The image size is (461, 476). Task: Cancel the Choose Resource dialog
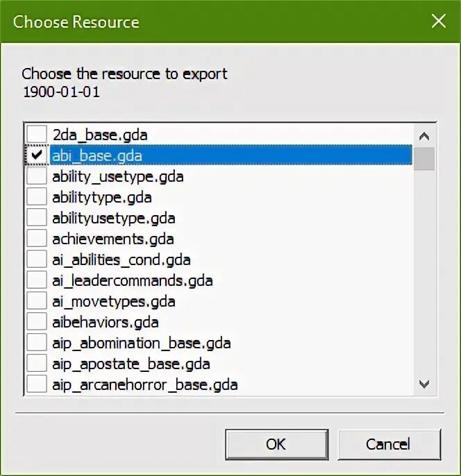(x=389, y=444)
